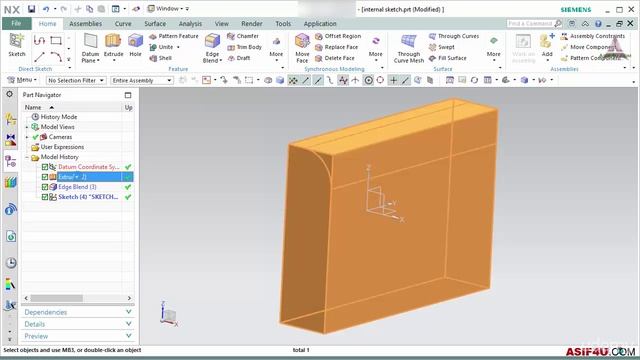
Task: Select the Hole feature tool
Action: point(135,46)
